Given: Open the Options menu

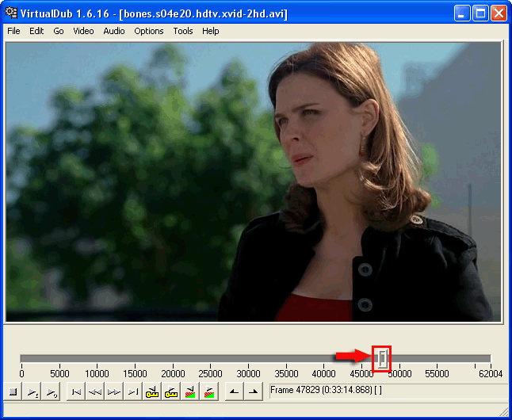Looking at the screenshot, I should click(x=149, y=31).
